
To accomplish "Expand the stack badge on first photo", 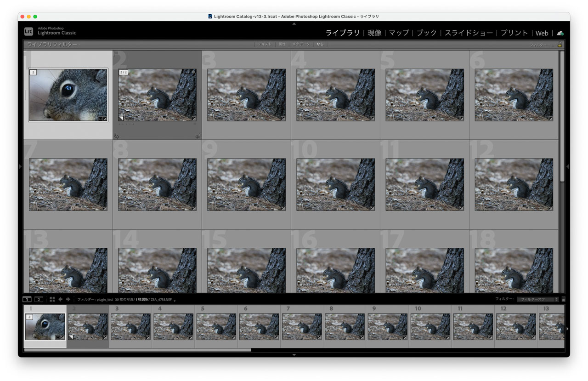I will coord(33,72).
